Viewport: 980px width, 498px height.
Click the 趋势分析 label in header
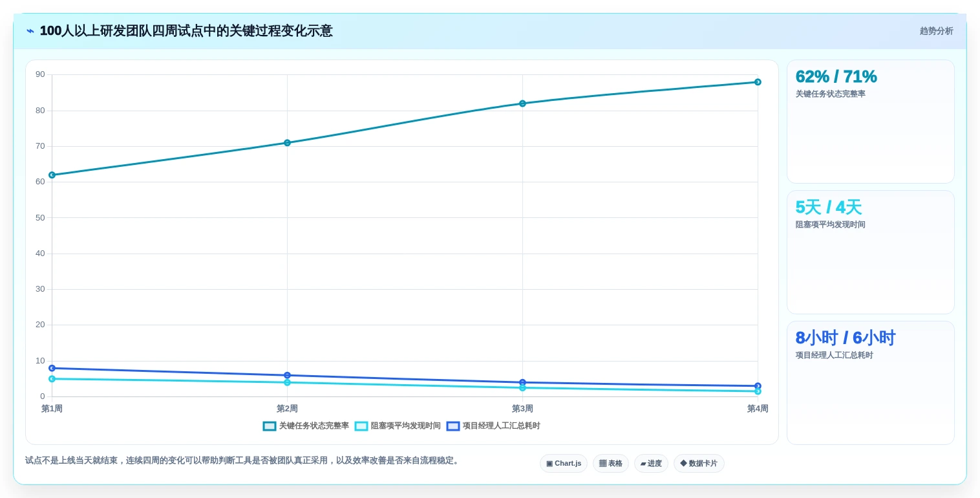coord(936,31)
